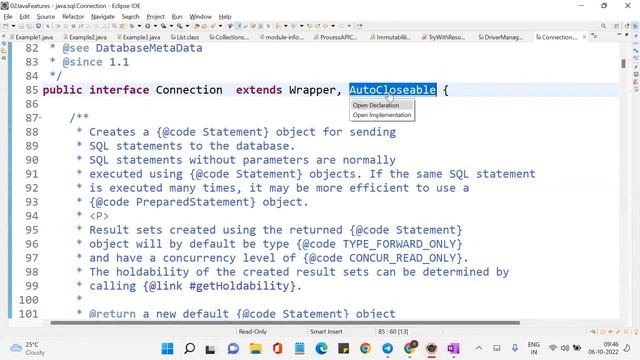
Task: Expand the External Tools dropdown arrow
Action: click(x=187, y=26)
